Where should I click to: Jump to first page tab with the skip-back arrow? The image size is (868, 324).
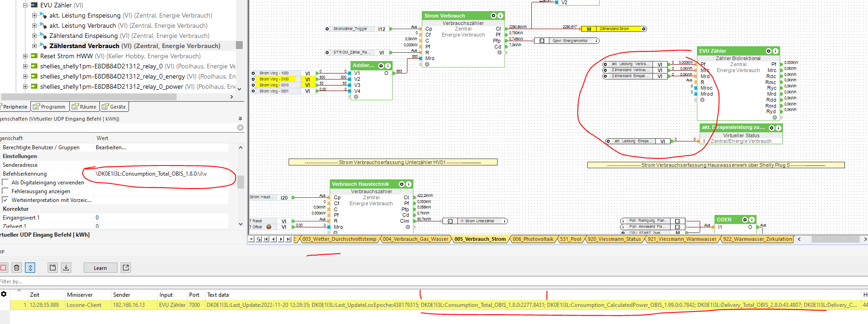click(266, 239)
